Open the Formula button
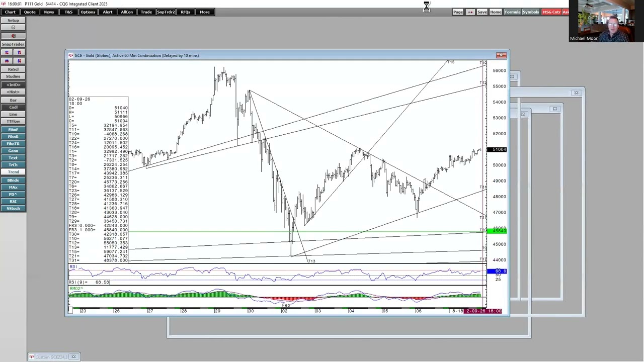Viewport: 644px width, 362px height. point(512,12)
